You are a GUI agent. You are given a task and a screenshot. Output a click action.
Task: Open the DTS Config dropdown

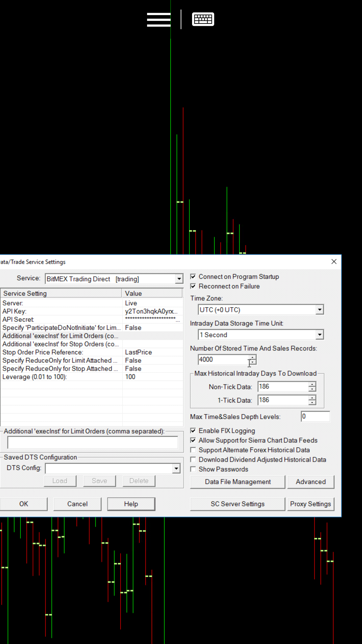pos(176,468)
